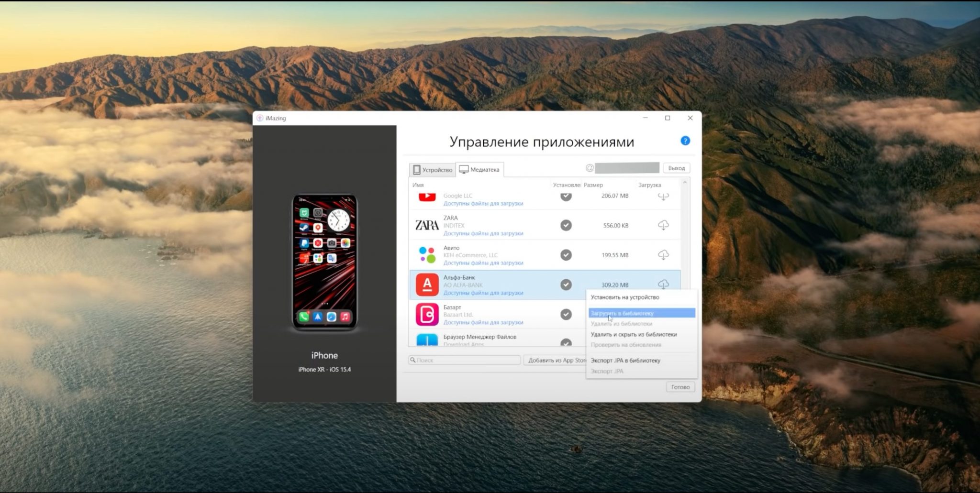
Task: Click the Управление приложениями heading
Action: tap(542, 142)
